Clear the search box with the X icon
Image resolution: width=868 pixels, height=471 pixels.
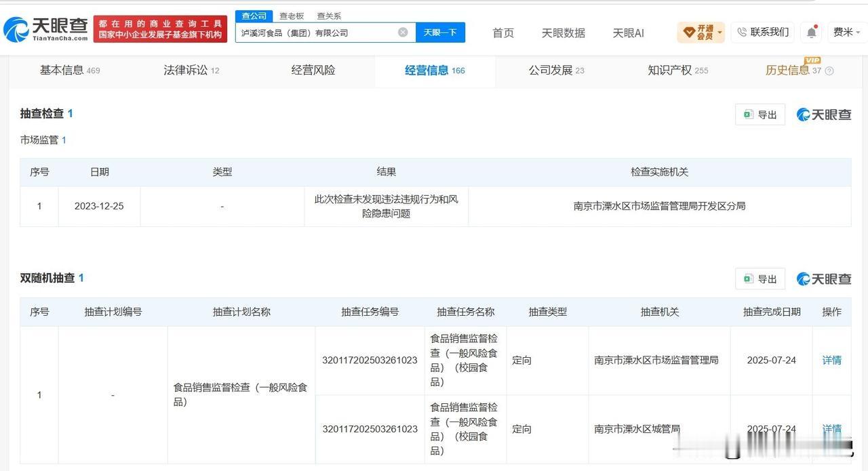[x=403, y=32]
